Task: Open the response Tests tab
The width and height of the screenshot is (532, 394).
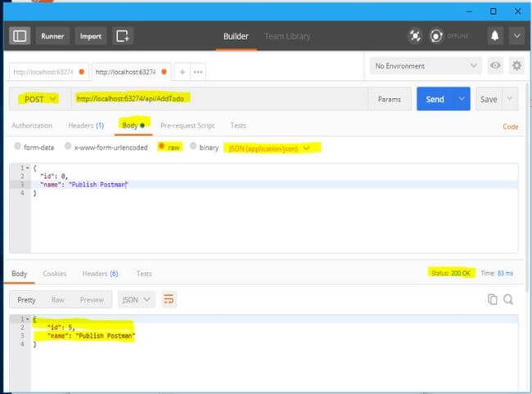Action: (x=144, y=273)
